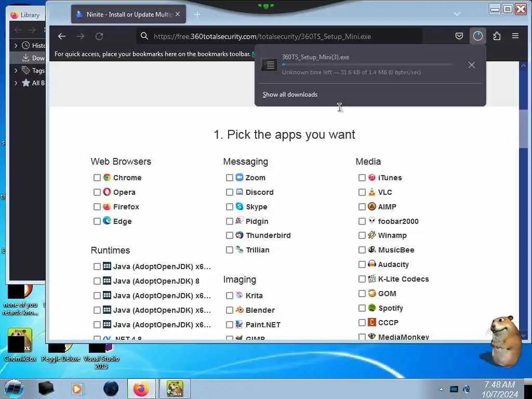Click the VLC cone icon
This screenshot has width=532, height=399.
coord(372,192)
